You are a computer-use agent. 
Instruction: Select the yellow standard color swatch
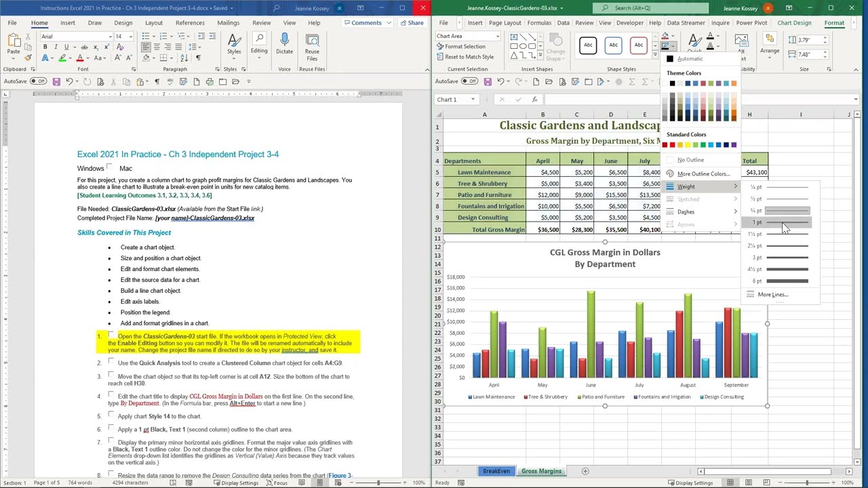(x=688, y=145)
